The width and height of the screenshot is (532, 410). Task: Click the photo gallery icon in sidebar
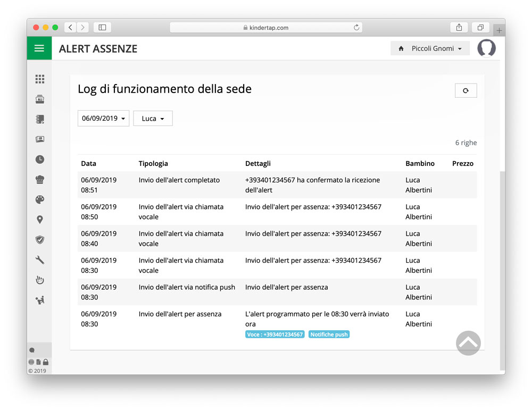40,139
